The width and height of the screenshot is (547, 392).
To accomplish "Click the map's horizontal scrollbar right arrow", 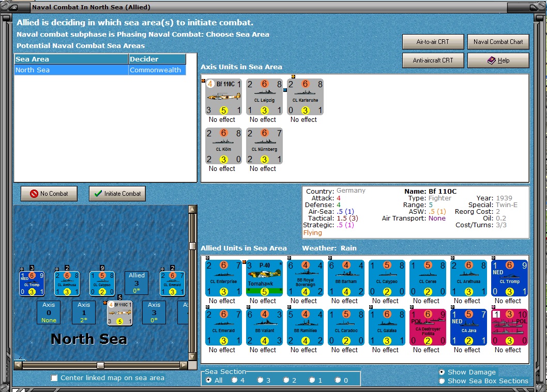I will [184, 365].
